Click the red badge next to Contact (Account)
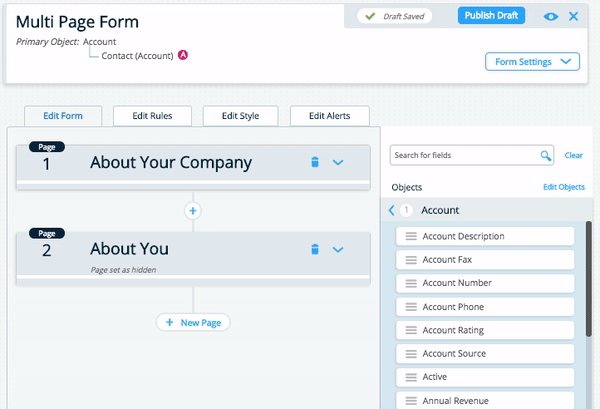 [x=183, y=55]
